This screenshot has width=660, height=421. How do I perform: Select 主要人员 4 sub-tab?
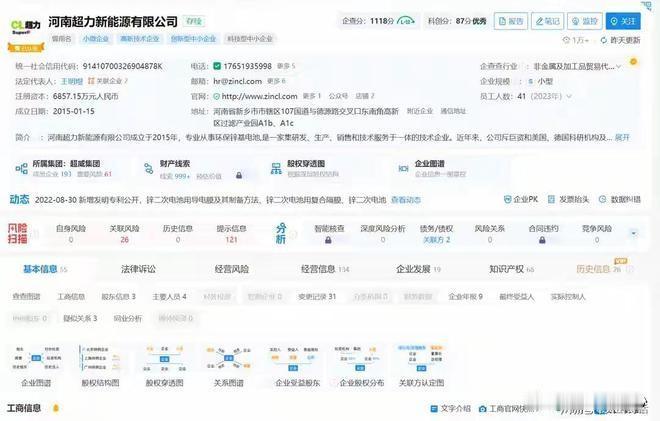coord(169,297)
